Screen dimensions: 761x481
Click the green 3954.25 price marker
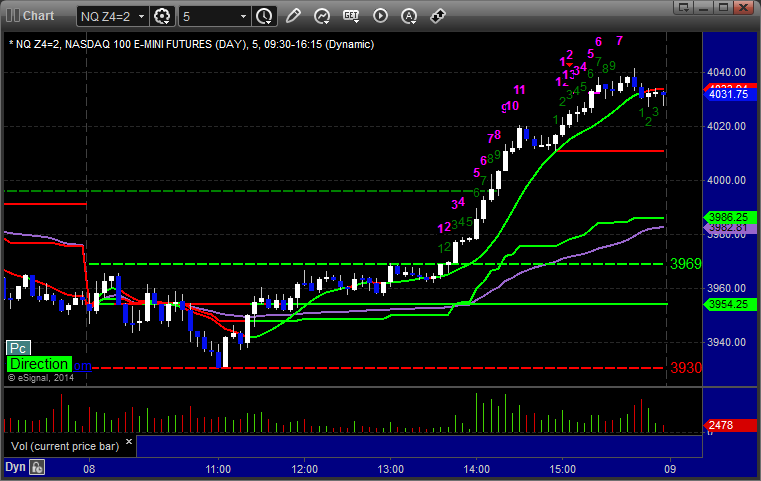point(729,304)
